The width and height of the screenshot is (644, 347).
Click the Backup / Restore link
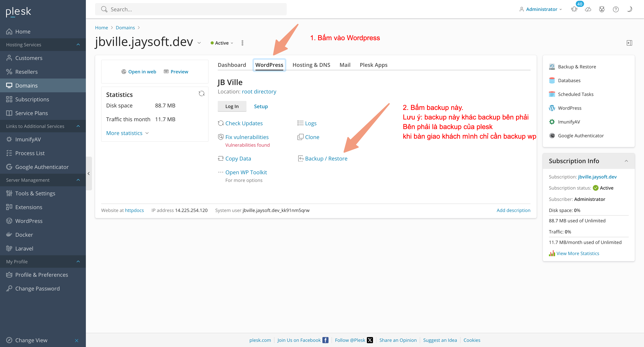326,159
